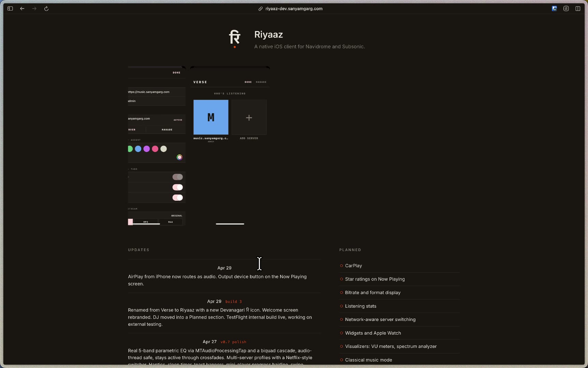This screenshot has width=588, height=368.
Task: Click the admin username field
Action: tap(157, 101)
